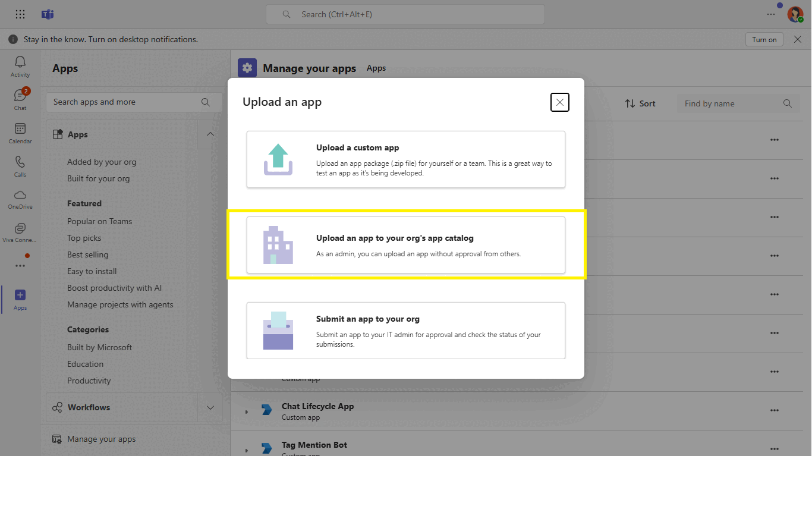Turn on desktop notifications button

click(x=764, y=39)
